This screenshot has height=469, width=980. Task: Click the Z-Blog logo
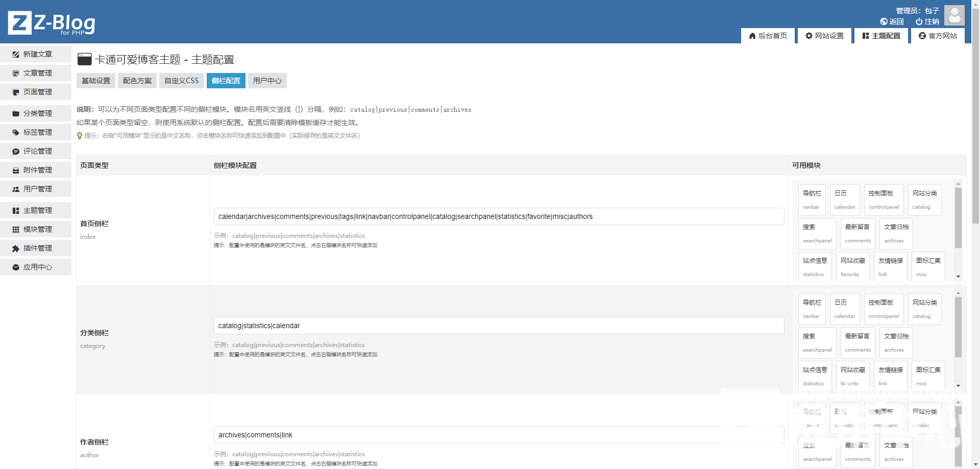click(52, 23)
